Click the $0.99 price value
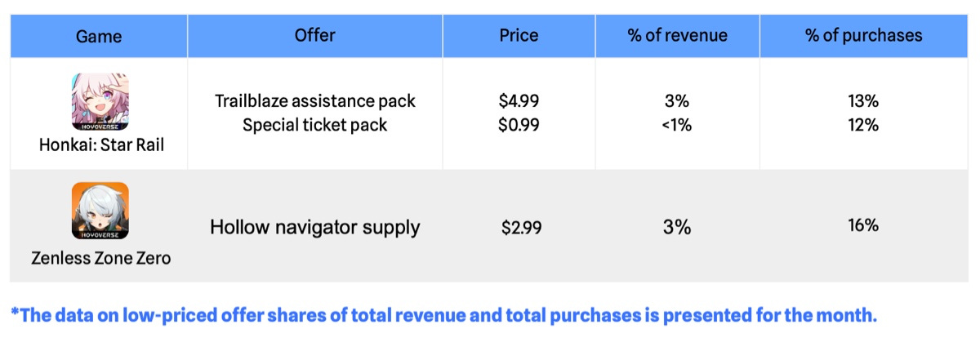 [x=519, y=125]
